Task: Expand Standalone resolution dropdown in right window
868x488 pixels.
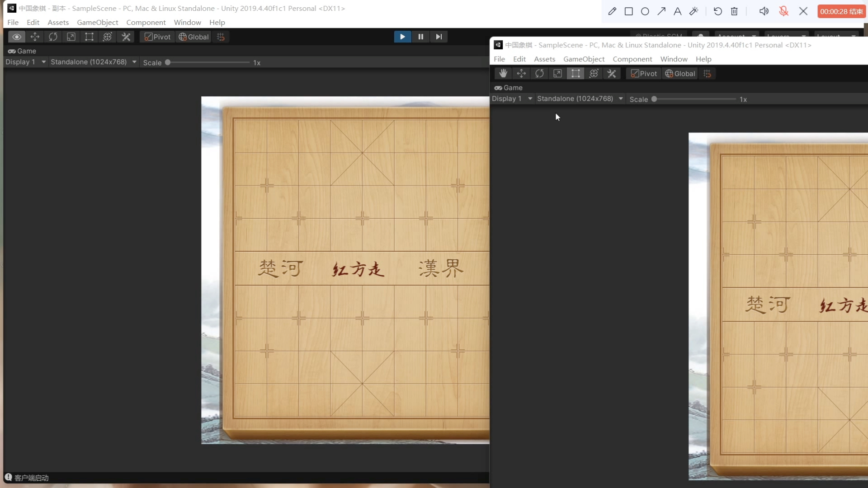Action: 580,99
